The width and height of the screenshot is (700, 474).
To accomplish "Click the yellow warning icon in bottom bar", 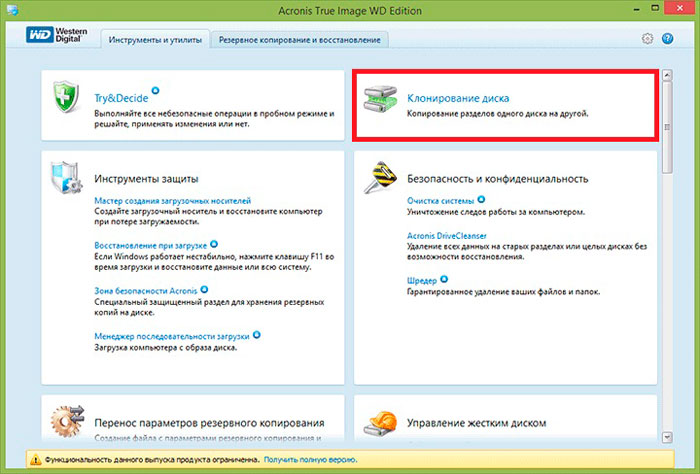I will tap(35, 459).
